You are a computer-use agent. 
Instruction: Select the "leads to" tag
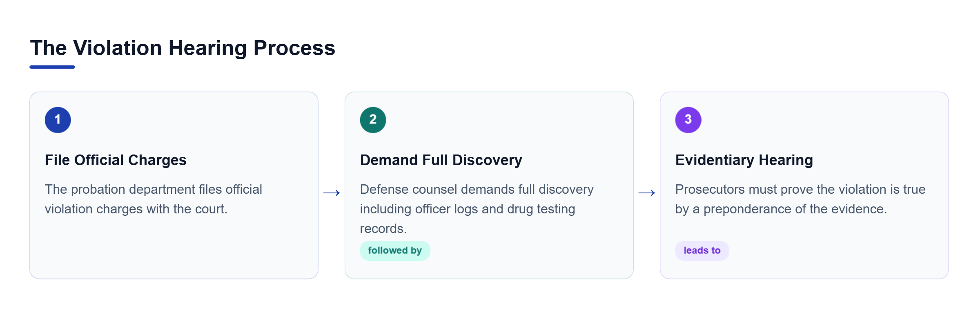pyautogui.click(x=702, y=251)
